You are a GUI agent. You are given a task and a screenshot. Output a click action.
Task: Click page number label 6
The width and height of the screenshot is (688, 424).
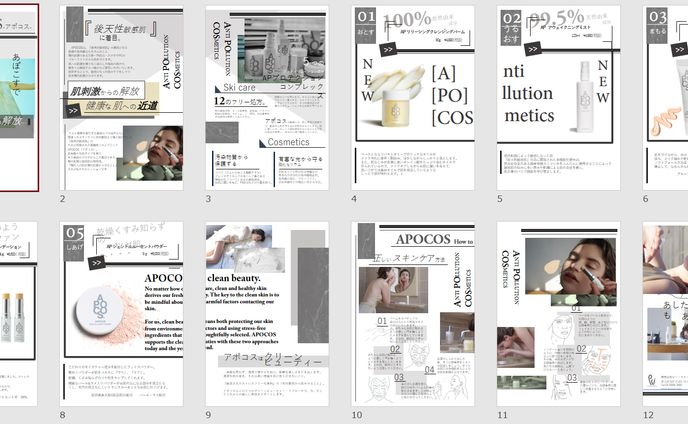point(645,199)
